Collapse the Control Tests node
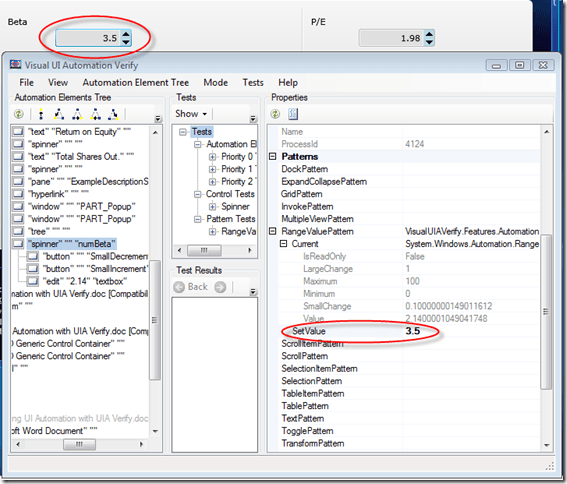This screenshot has width=567, height=484. tap(197, 195)
